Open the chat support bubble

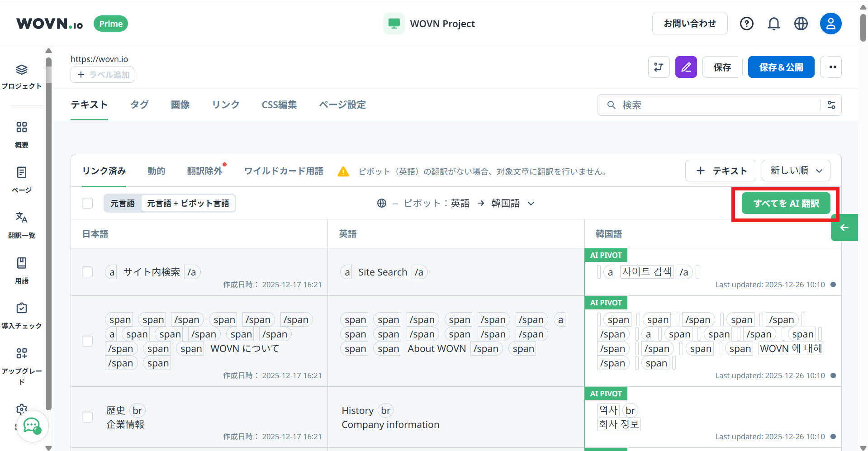click(32, 426)
